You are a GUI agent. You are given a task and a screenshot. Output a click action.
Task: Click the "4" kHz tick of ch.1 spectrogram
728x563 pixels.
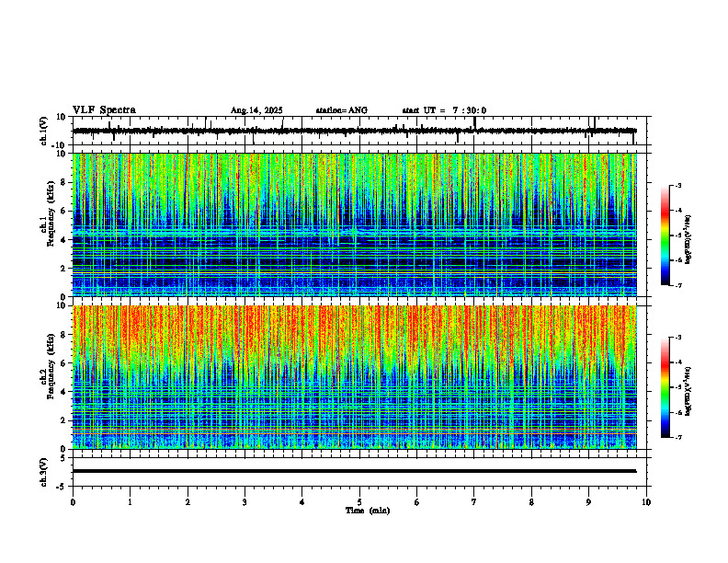coord(64,240)
